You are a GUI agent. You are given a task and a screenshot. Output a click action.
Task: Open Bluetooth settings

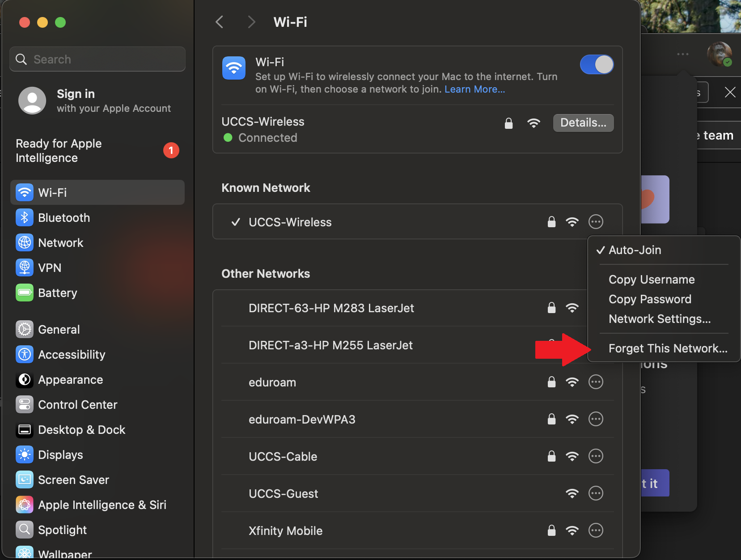pyautogui.click(x=97, y=217)
